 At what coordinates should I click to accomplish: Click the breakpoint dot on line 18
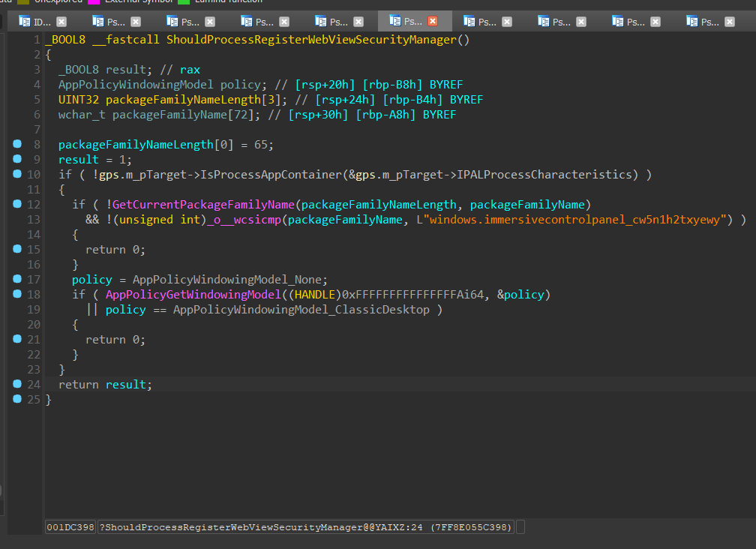click(x=17, y=293)
